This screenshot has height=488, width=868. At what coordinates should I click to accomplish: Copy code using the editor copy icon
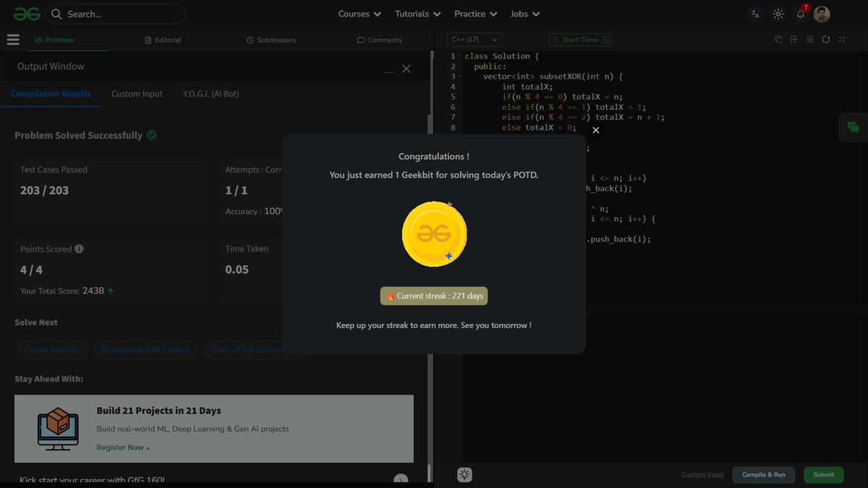(x=778, y=40)
